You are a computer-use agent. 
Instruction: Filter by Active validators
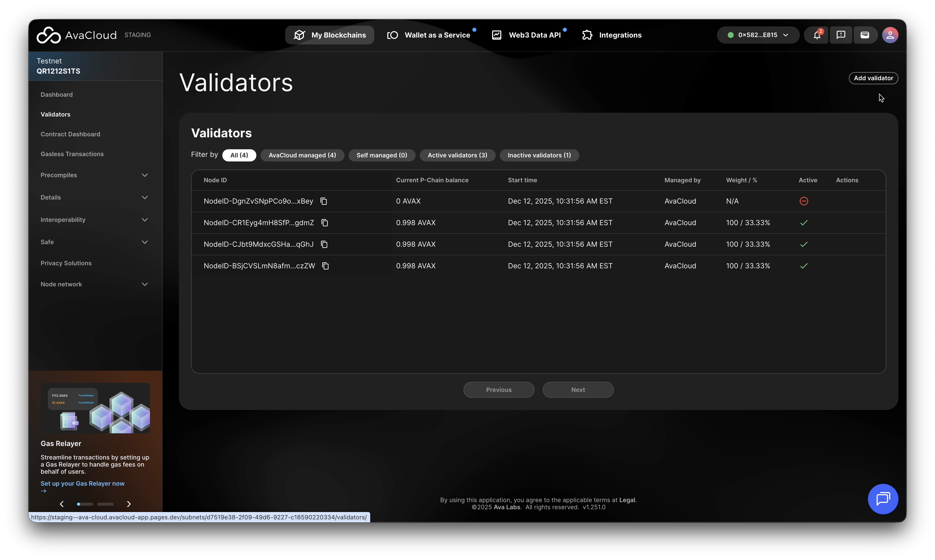click(x=457, y=155)
